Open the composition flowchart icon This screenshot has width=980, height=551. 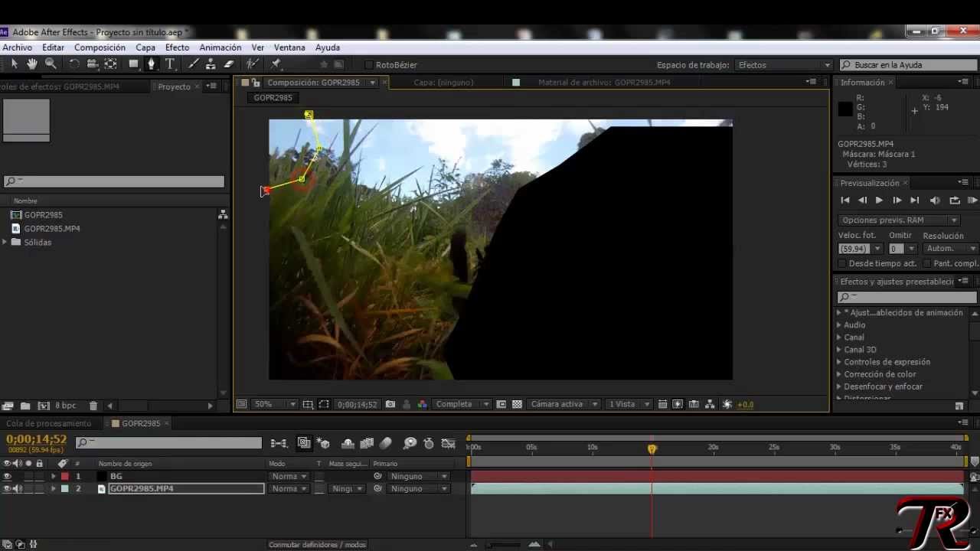pyautogui.click(x=710, y=404)
